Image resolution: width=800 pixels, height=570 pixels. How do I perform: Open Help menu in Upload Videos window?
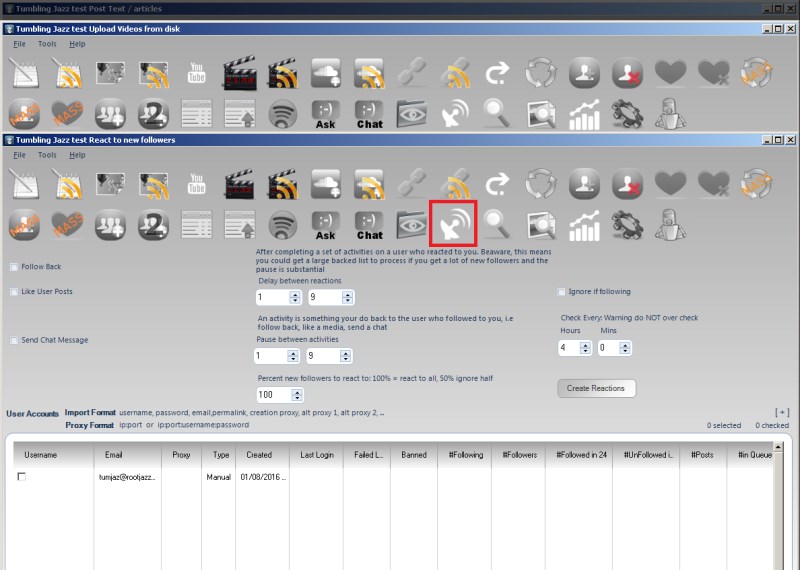[77, 44]
